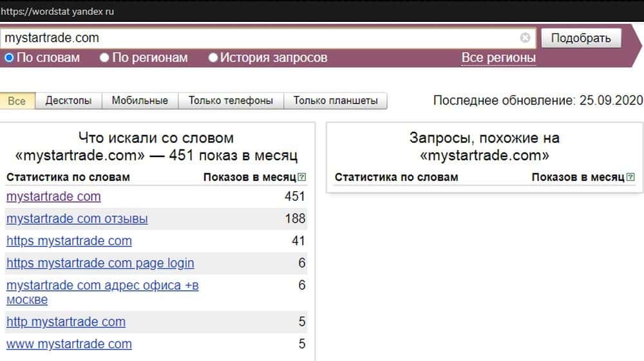
Task: Switch to the Только телефоны tab
Action: pos(231,101)
